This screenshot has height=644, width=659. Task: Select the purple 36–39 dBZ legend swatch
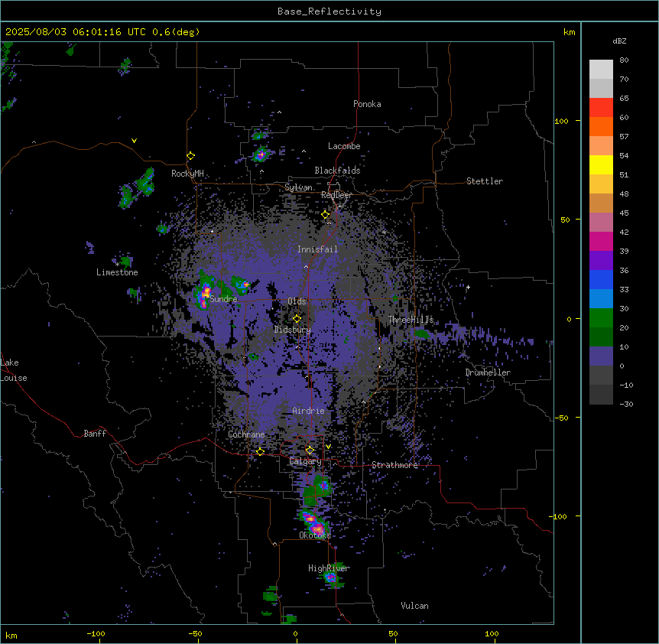[x=601, y=261]
